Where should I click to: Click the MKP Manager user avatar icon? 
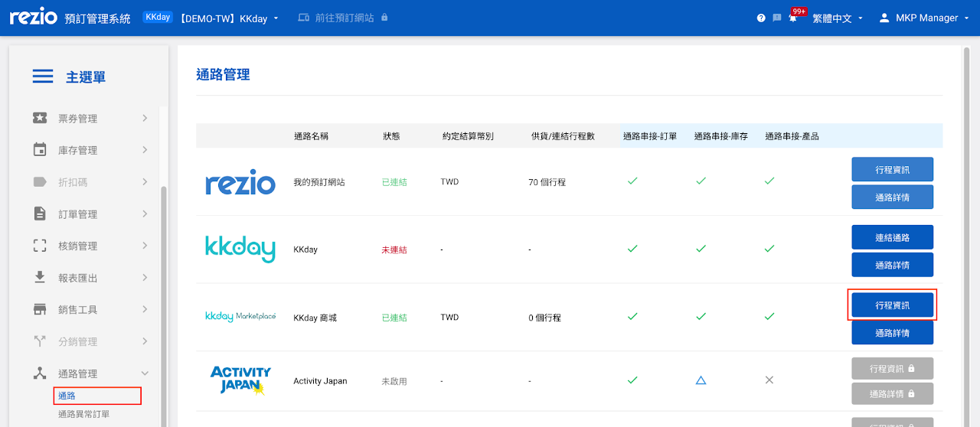tap(884, 18)
